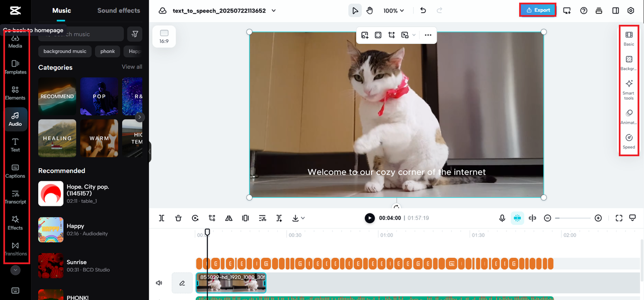Open project name dropdown menu

click(x=274, y=11)
